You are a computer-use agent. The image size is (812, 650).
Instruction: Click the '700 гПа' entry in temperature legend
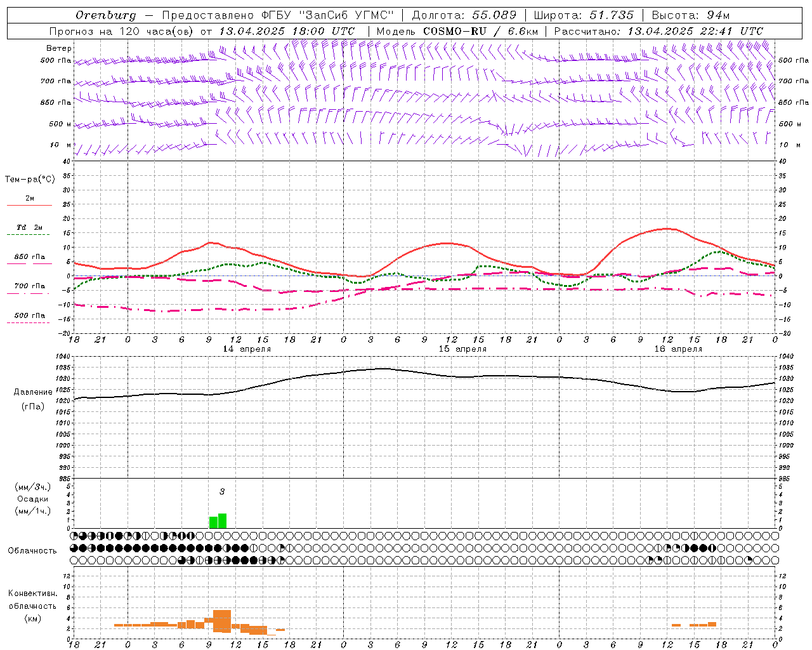30,286
